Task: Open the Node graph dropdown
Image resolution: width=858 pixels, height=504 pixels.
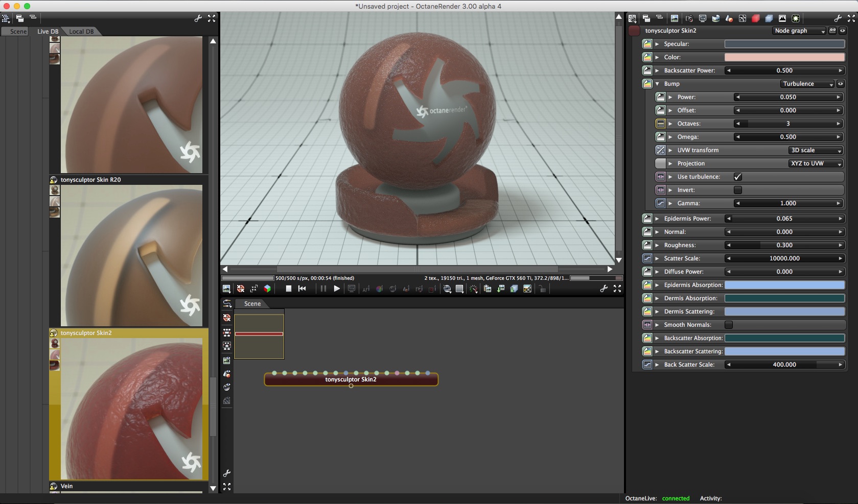Action: click(799, 31)
